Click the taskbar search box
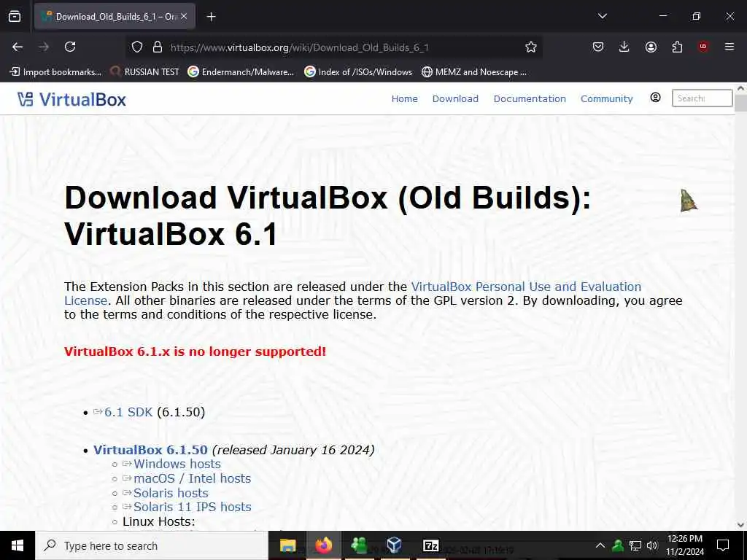 152,545
